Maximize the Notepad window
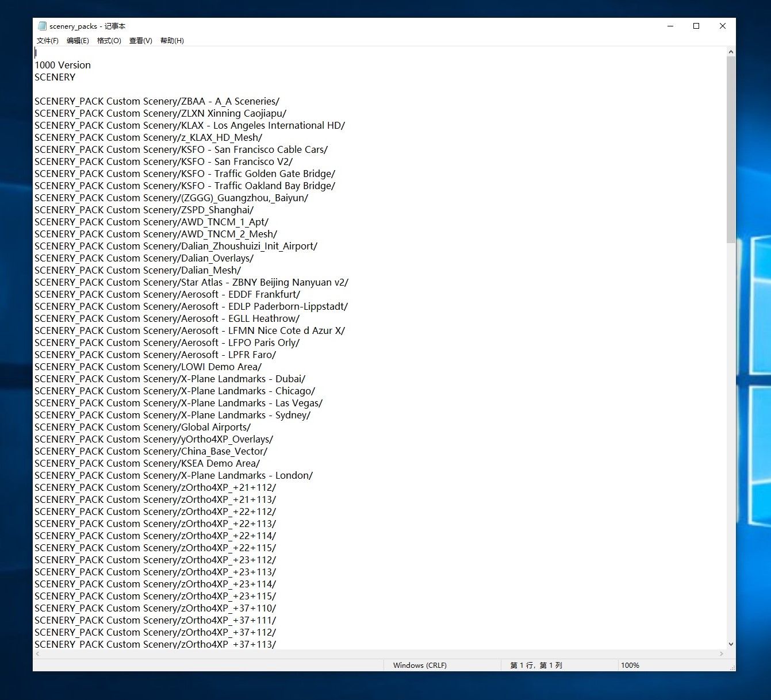The width and height of the screenshot is (771, 700). (x=696, y=26)
